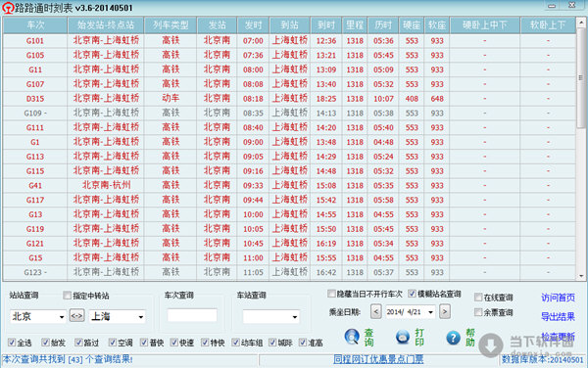The image size is (588, 368).
Task: Sort by 历时 column header
Action: click(383, 25)
